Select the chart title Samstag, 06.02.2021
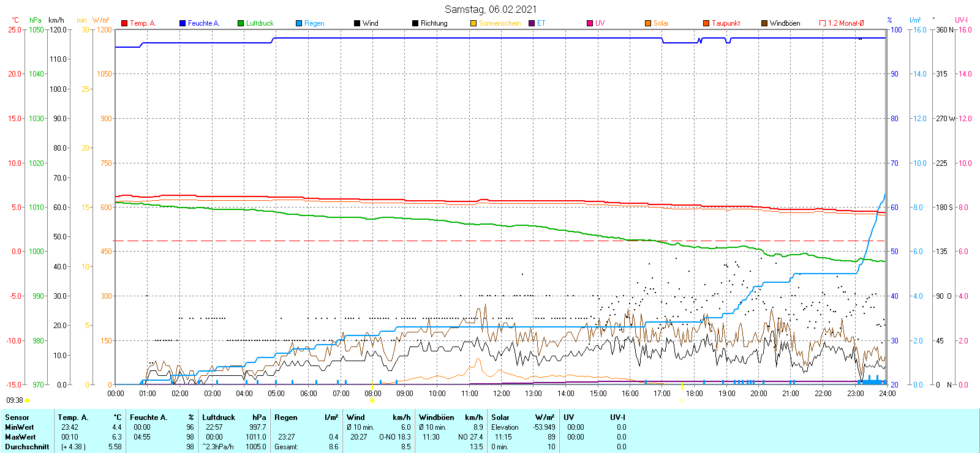 pos(490,9)
